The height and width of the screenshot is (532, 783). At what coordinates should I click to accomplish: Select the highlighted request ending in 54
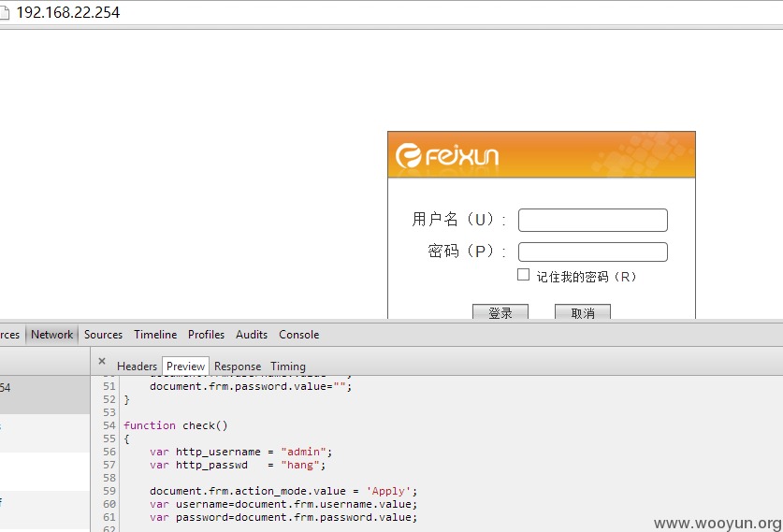click(x=45, y=395)
